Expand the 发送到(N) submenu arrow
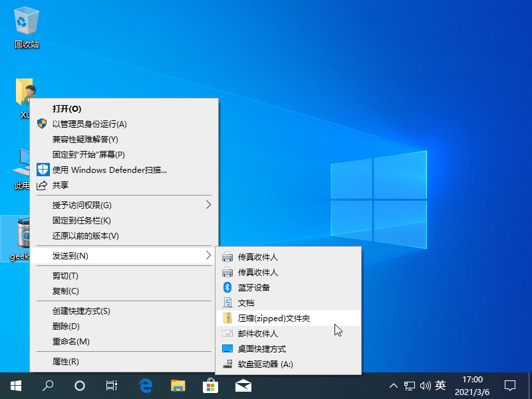Screen dimensions: 532x399 pos(208,255)
